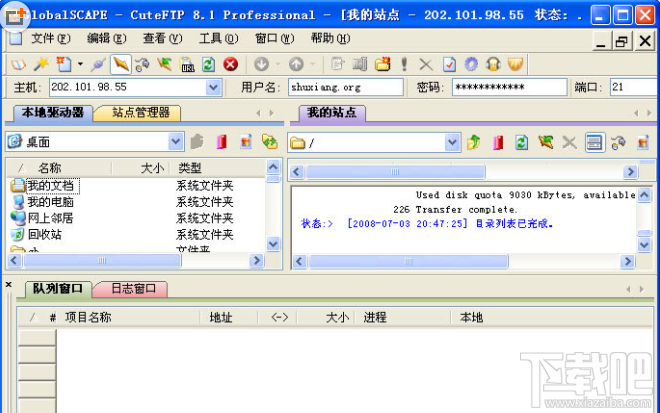Select the 我的站点 remote tab
660x413 pixels.
pos(332,113)
